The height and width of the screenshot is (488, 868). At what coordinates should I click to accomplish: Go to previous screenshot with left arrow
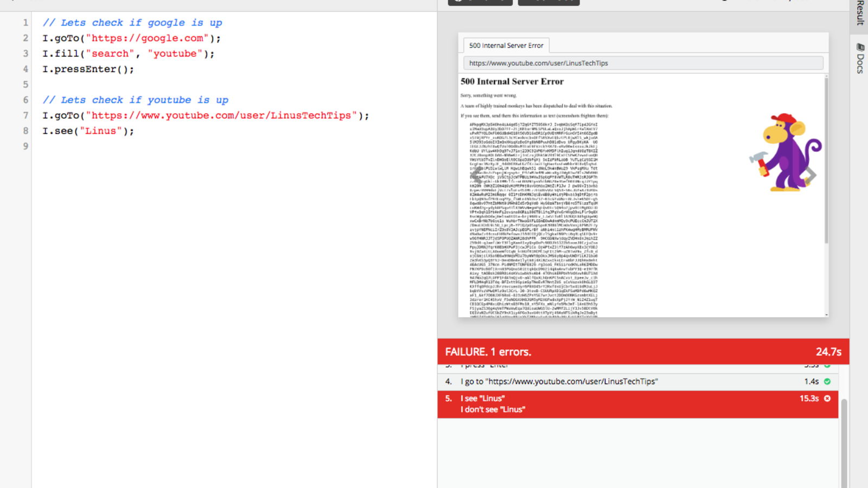tap(477, 175)
